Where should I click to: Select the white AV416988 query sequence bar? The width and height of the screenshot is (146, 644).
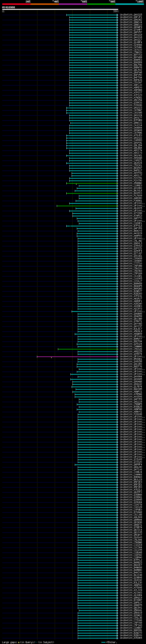(60, 9)
